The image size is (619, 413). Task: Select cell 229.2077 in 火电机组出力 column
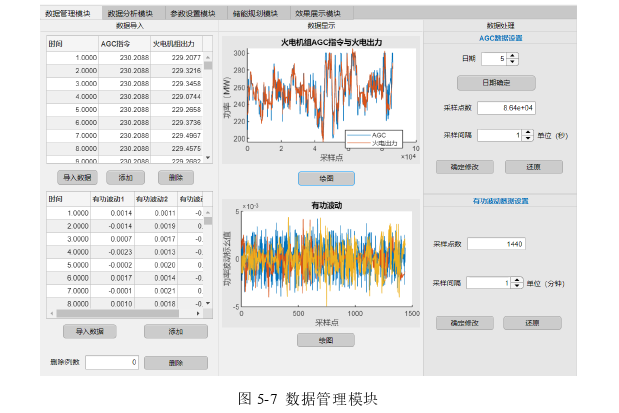[176, 58]
